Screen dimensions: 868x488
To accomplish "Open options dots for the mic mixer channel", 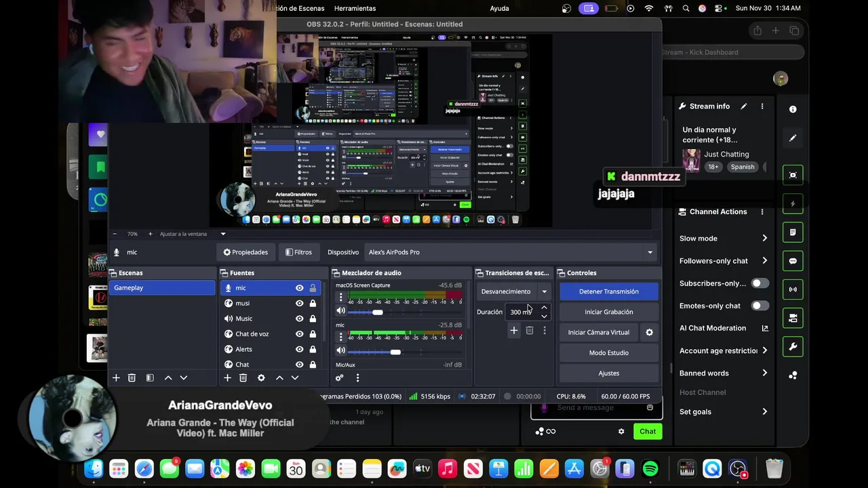I will click(340, 336).
